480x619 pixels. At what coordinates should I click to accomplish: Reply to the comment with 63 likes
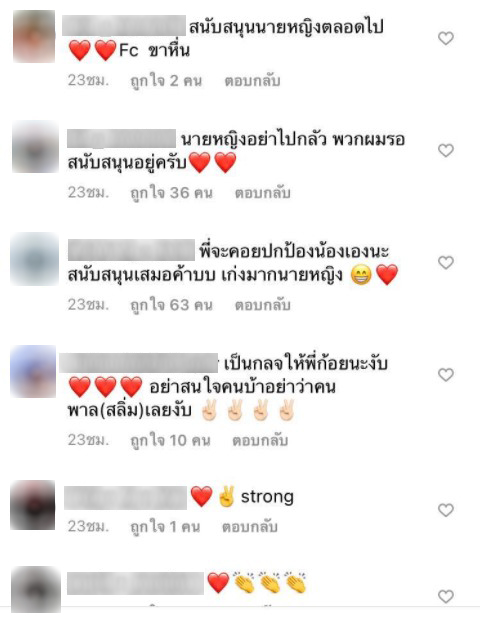(x=262, y=305)
